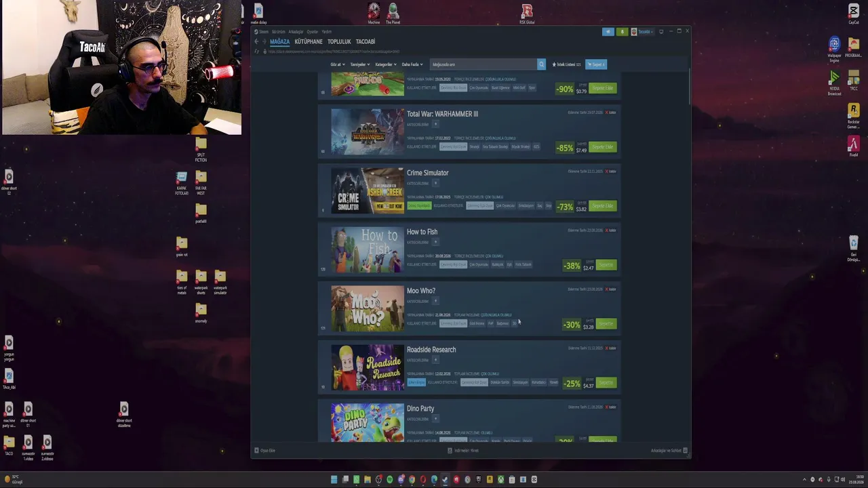Open the Recycle Bin desktop icon
Image resolution: width=868 pixels, height=488 pixels.
[x=853, y=249]
